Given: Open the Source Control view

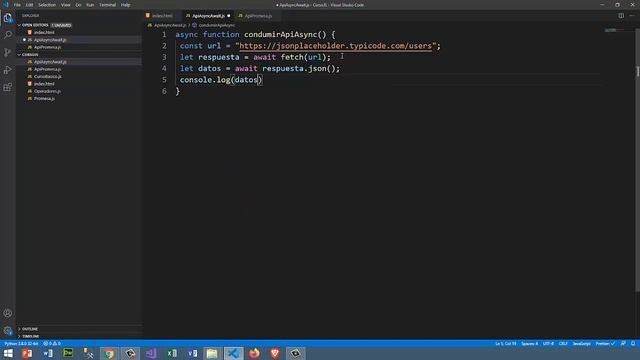Looking at the screenshot, I should (x=8, y=52).
